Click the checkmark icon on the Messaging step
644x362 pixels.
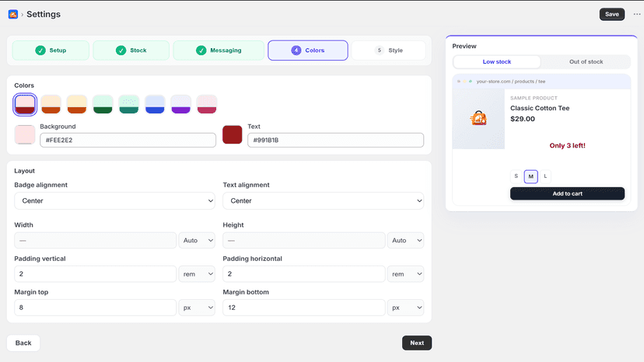pyautogui.click(x=201, y=50)
